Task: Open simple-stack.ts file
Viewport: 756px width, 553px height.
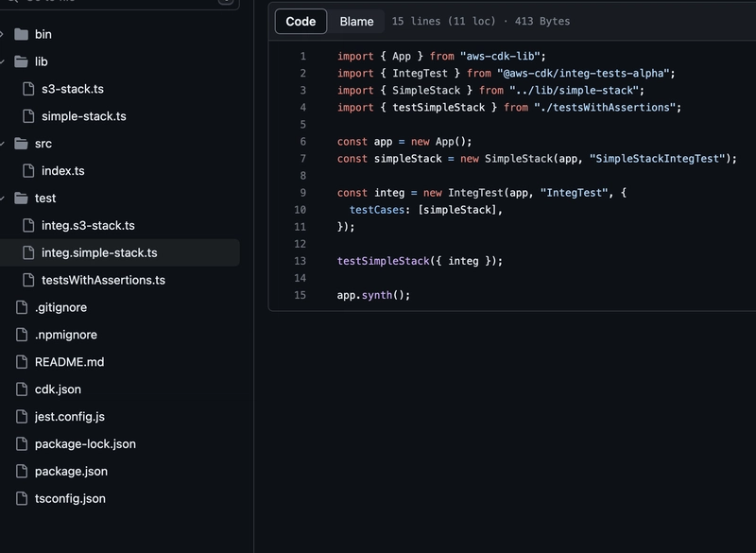Action: coord(84,116)
